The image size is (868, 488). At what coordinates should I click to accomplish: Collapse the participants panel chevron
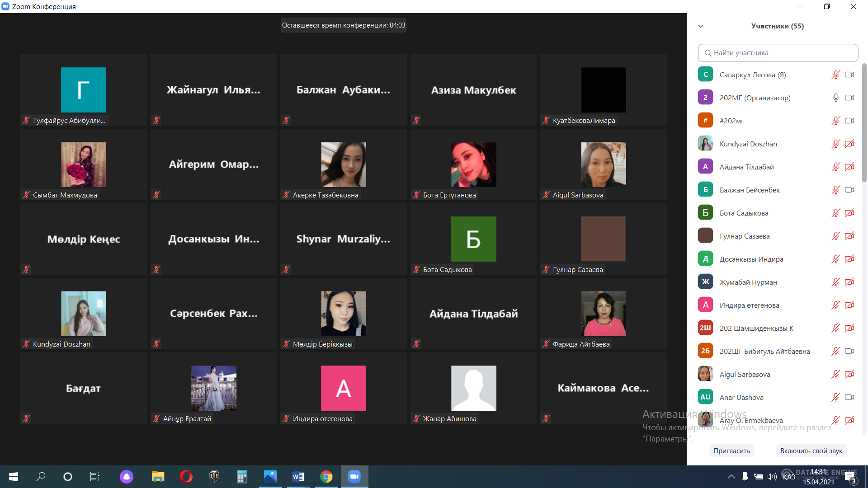701,26
